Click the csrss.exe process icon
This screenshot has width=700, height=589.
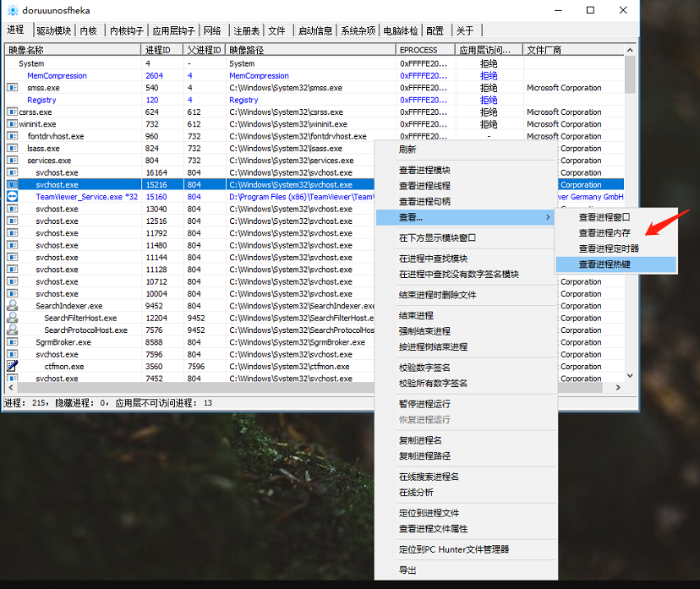[x=12, y=112]
